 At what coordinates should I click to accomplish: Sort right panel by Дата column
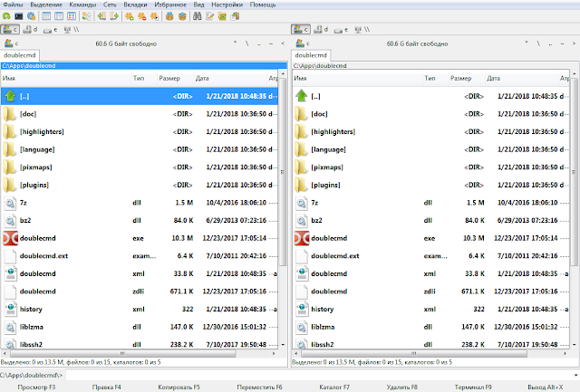[x=521, y=79]
